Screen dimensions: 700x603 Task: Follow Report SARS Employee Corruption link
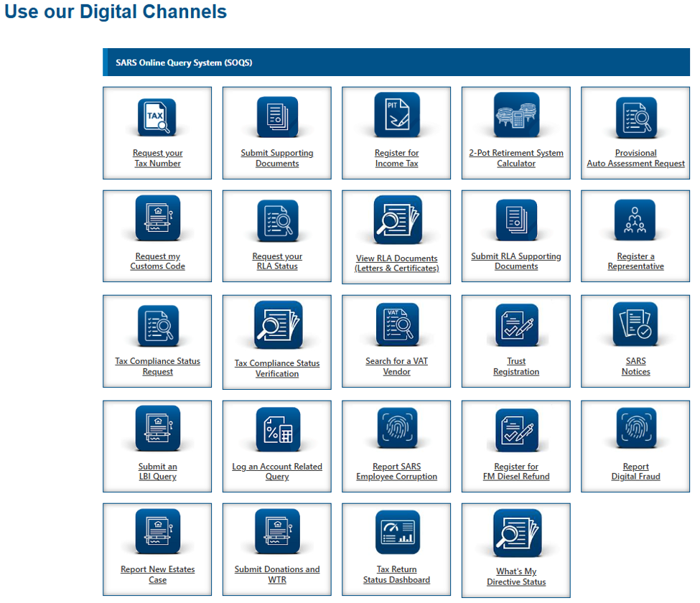pos(397,472)
